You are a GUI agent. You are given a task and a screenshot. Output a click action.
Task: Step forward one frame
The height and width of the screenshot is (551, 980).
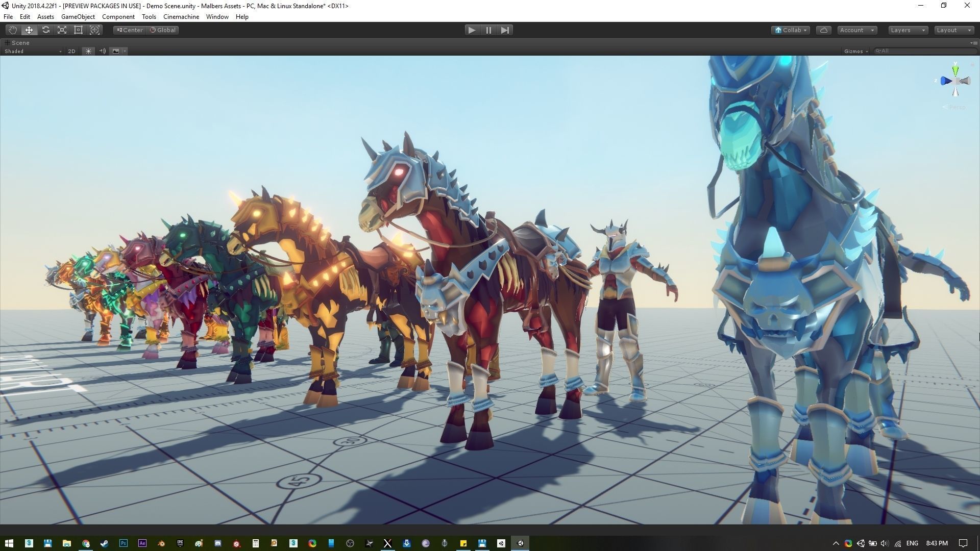pos(505,30)
